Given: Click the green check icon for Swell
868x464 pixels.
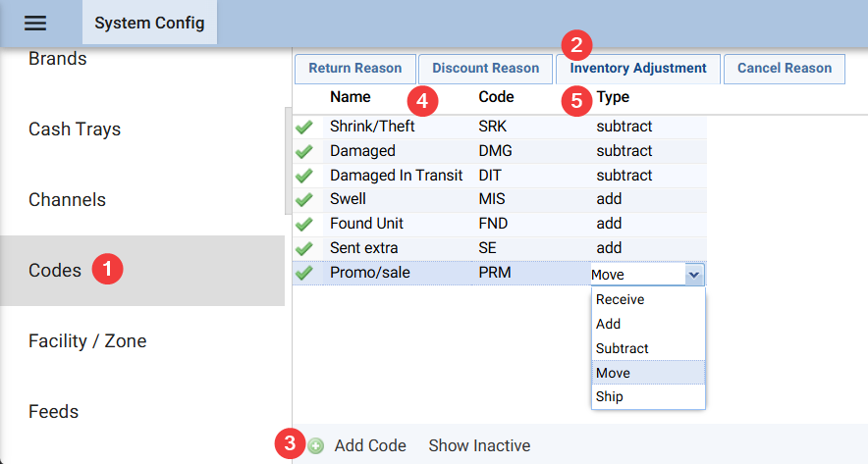Looking at the screenshot, I should (304, 200).
